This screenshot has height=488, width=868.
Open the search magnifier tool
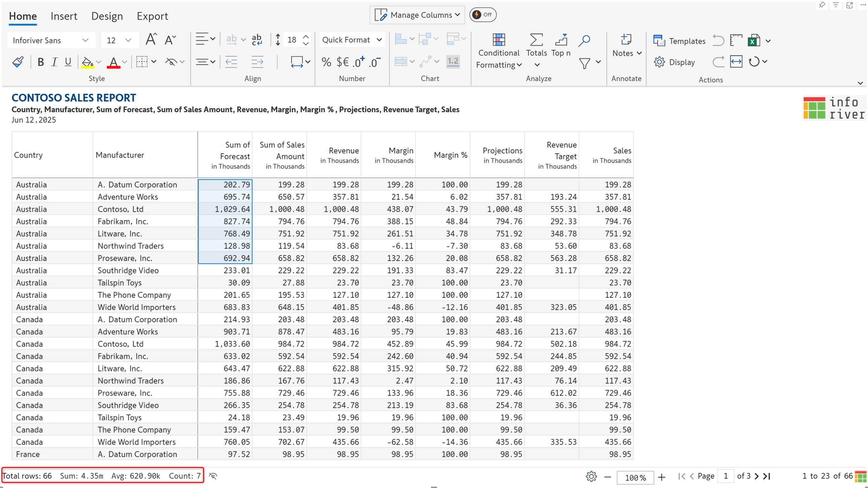[584, 40]
